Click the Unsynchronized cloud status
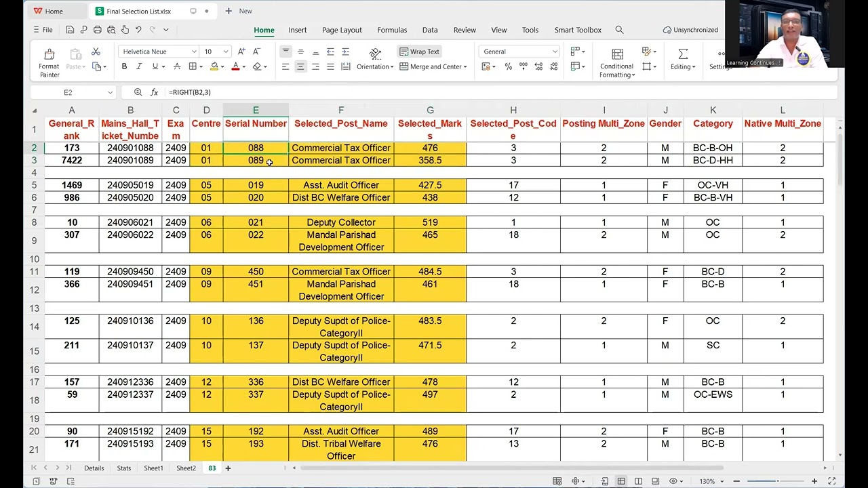The height and width of the screenshot is (488, 868). 690,30
